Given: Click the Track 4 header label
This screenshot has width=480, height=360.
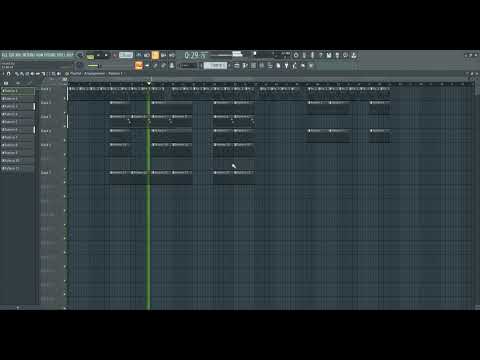Looking at the screenshot, I should click(46, 131).
